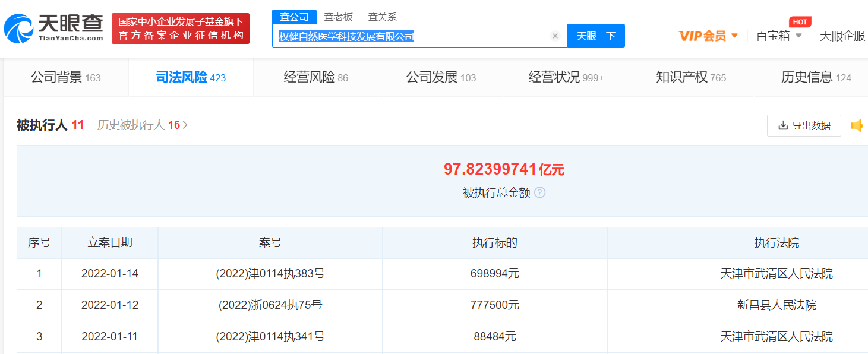Open the 经营风险 tab
Screen dimensions: 868x354
pos(315,77)
